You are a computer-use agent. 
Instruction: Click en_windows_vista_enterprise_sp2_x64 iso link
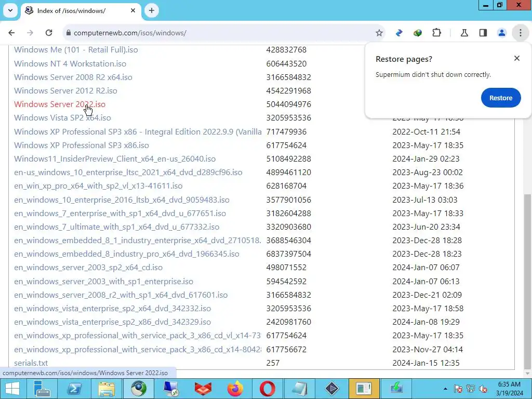(112, 309)
